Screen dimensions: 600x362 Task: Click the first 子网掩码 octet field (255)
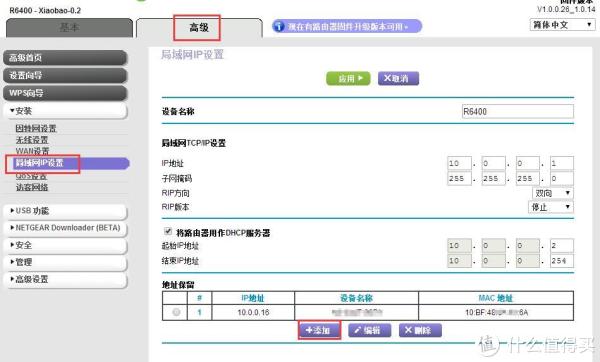tap(460, 178)
